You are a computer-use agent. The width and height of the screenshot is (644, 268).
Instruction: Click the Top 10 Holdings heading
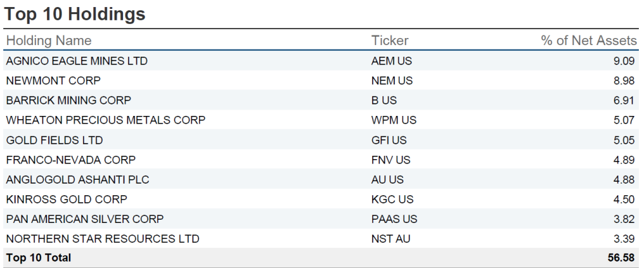tap(75, 14)
